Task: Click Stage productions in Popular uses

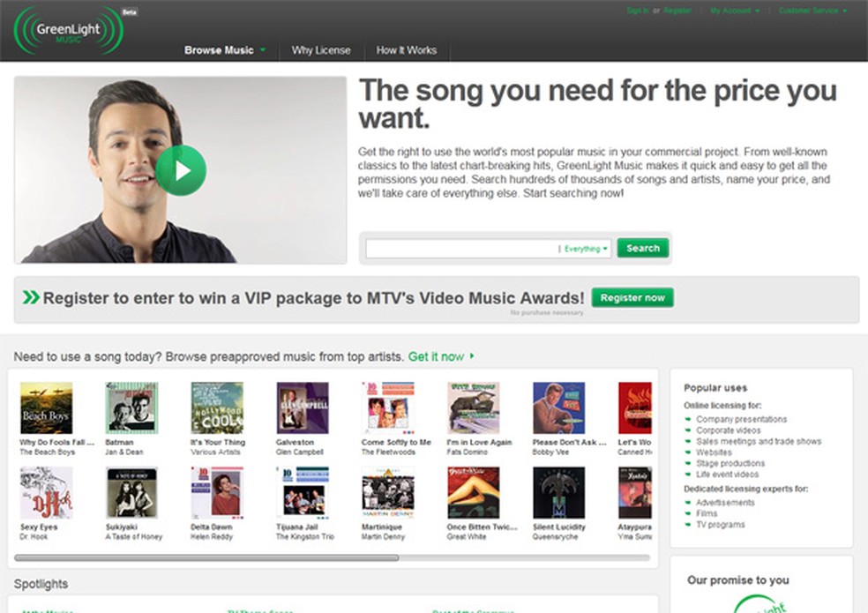Action: pos(730,463)
